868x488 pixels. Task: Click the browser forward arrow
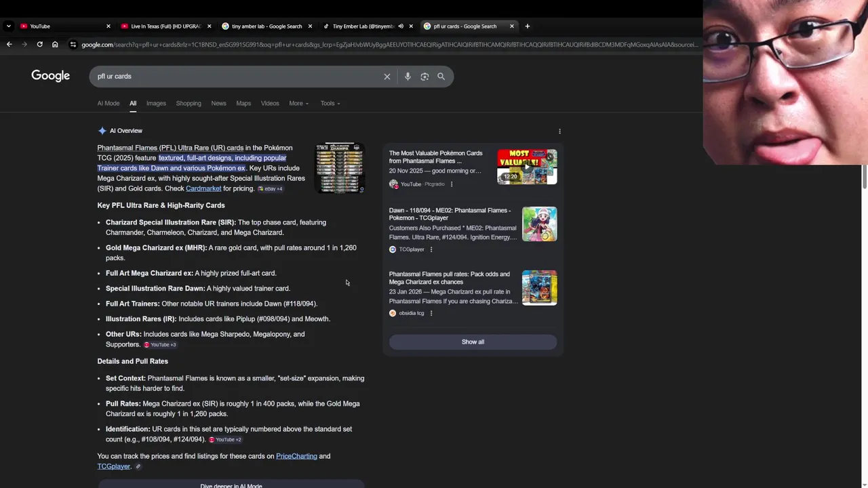tap(24, 45)
